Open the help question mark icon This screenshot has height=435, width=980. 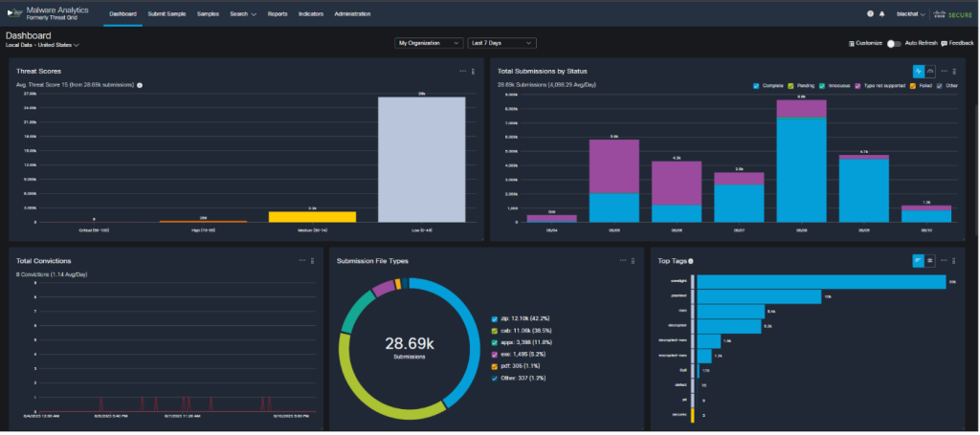click(x=870, y=14)
